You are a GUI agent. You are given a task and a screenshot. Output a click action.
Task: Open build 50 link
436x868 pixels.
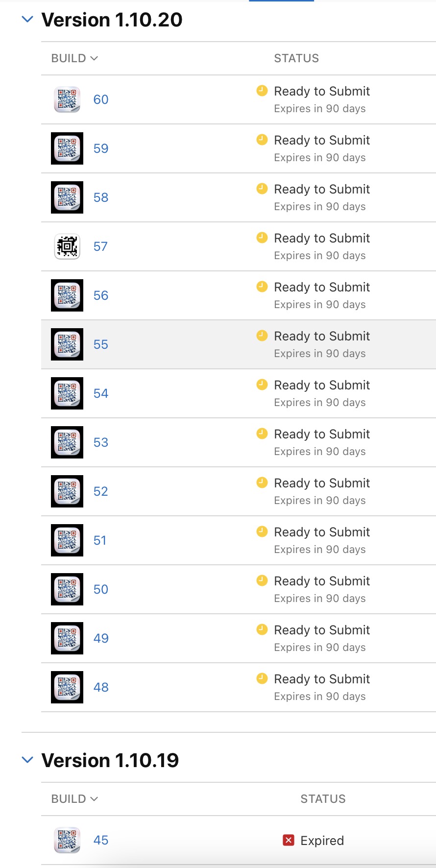[x=101, y=589]
